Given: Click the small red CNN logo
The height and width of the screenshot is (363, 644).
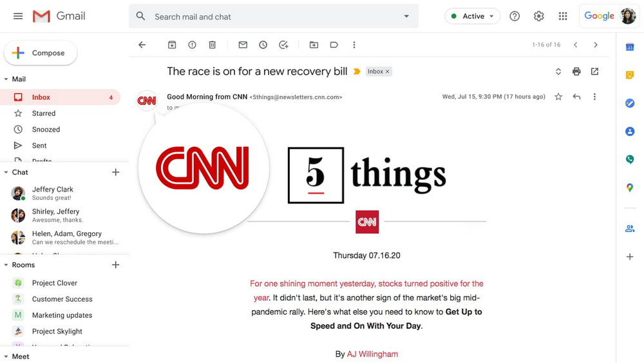Looking at the screenshot, I should [367, 222].
